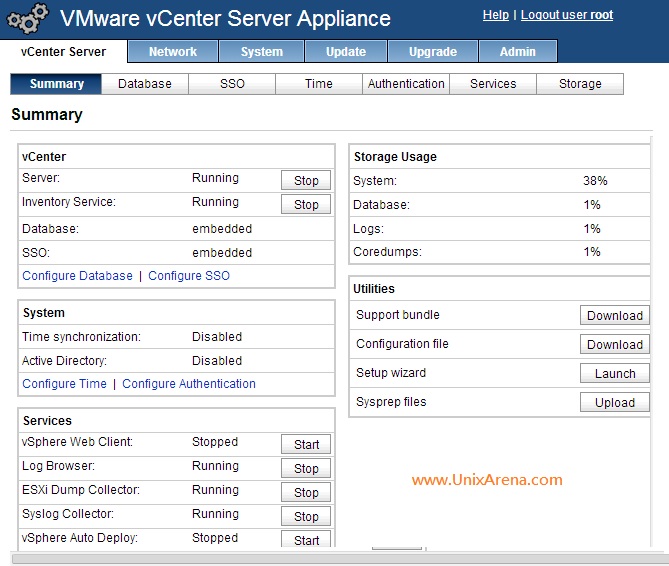Follow the Configure SSO link
Image resolution: width=669 pixels, height=566 pixels.
tap(189, 276)
